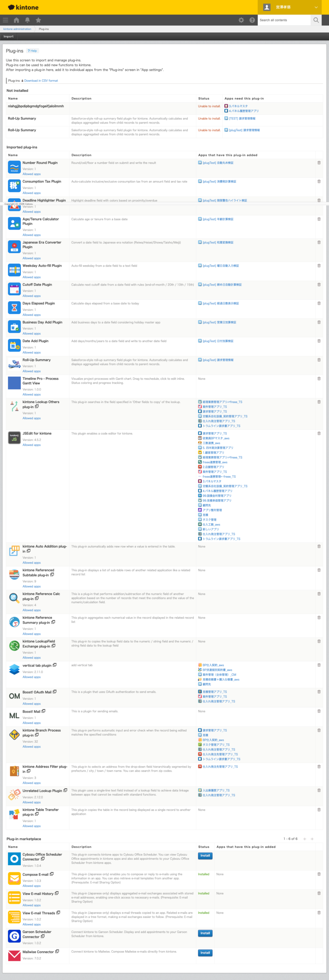This screenshot has height=980, width=329.
Task: Open the hamburger menu icon
Action: coord(5,20)
